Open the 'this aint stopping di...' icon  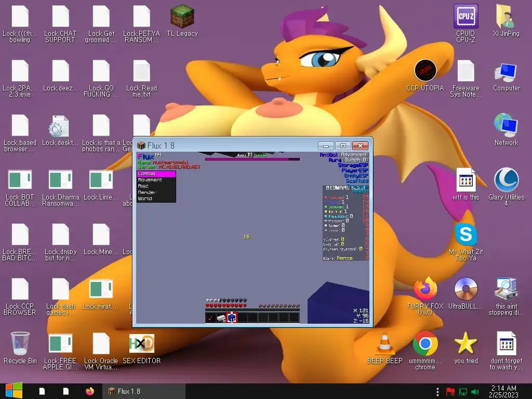pos(506,296)
